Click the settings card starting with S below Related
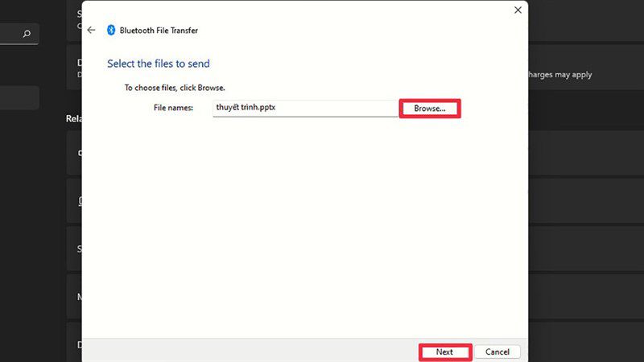 point(74,249)
